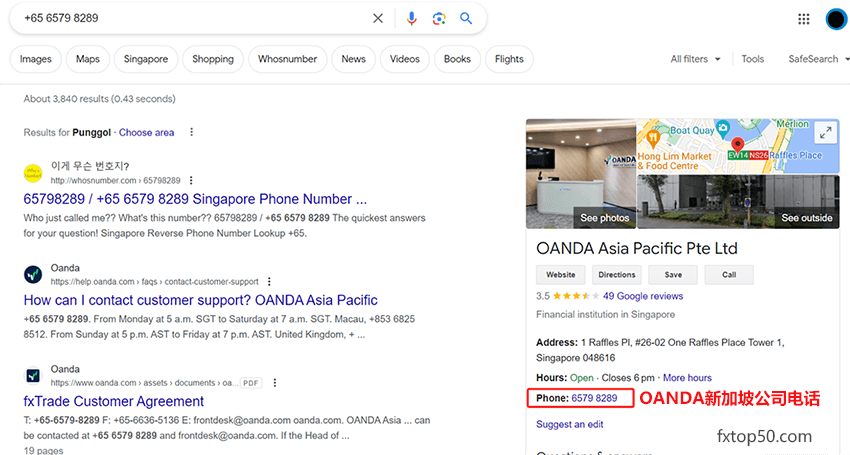Open the Google account profile avatar

point(836,18)
